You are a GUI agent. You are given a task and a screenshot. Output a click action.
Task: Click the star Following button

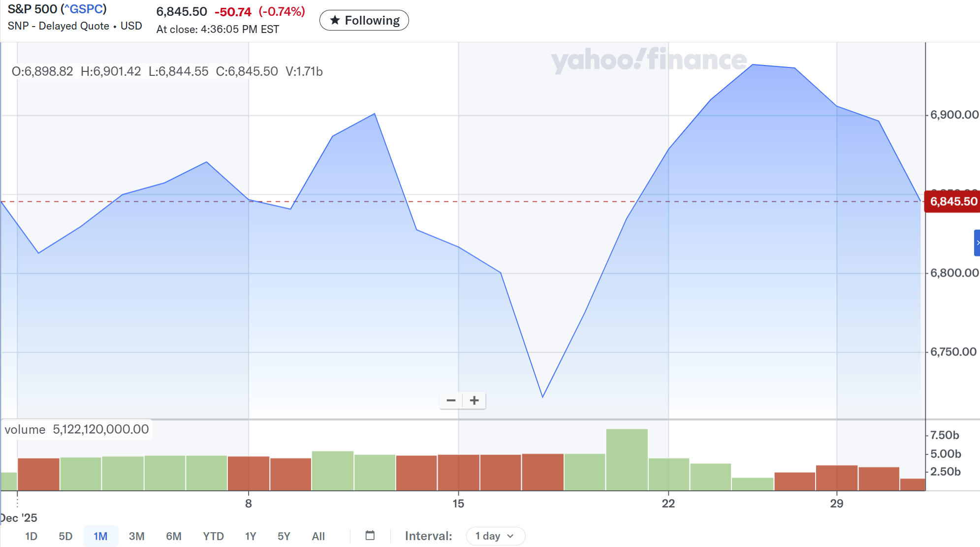pyautogui.click(x=364, y=21)
